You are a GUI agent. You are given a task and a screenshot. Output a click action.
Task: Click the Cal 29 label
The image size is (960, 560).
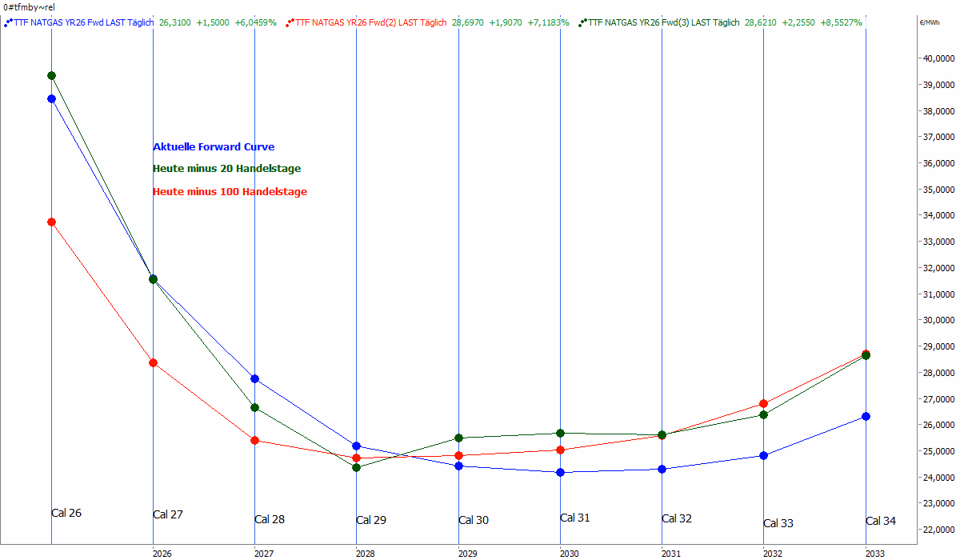(371, 520)
